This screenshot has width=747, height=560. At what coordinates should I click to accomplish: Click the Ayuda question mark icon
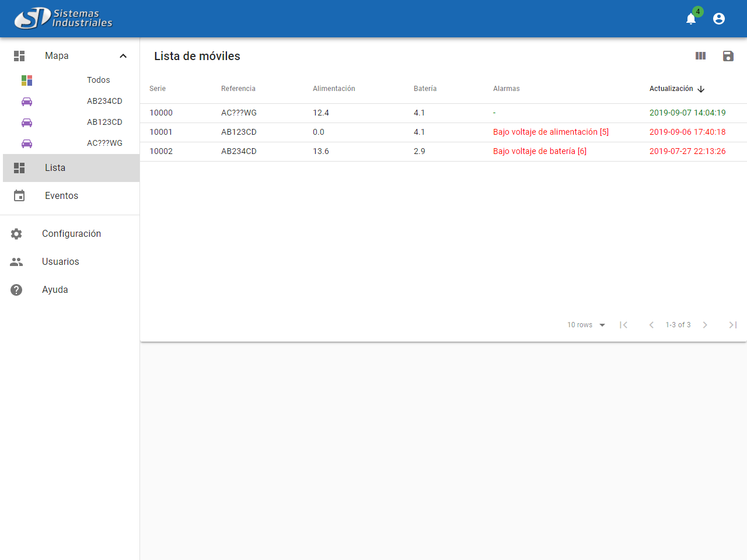16,290
